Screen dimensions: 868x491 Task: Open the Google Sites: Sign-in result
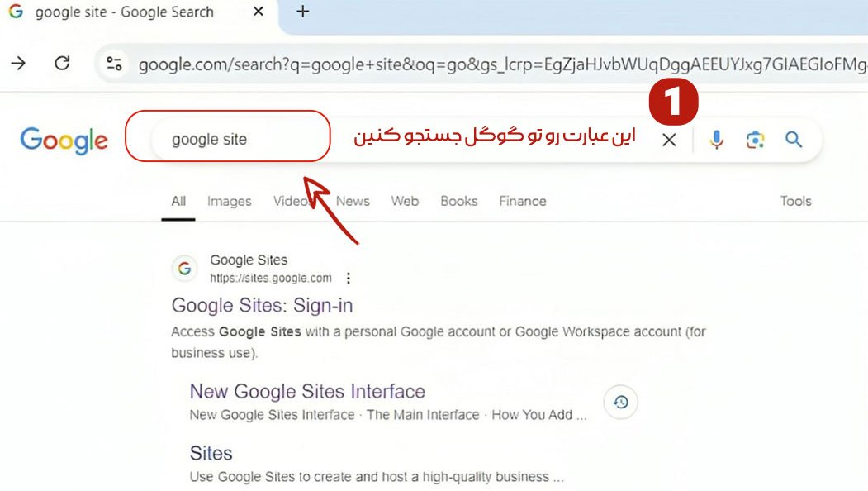(262, 306)
